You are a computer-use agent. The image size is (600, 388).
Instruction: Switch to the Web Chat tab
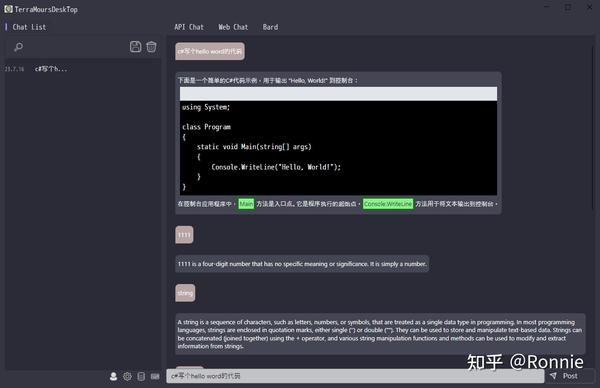tap(233, 27)
